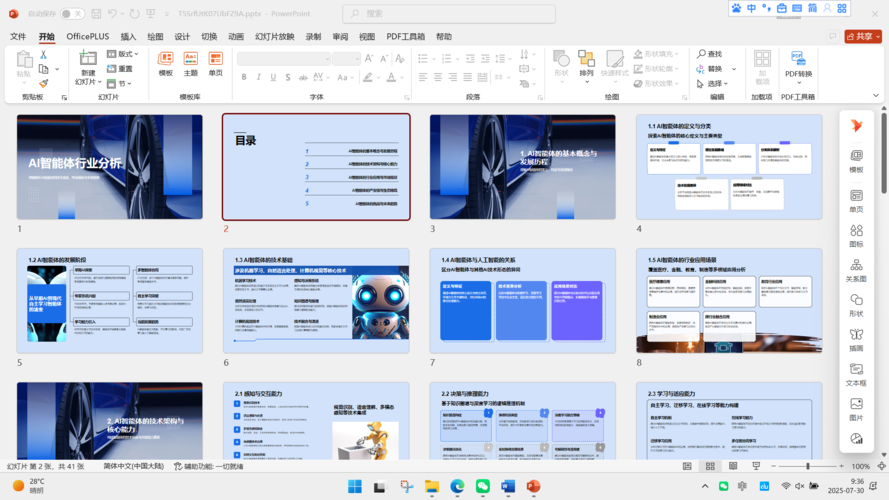Click the 排列 arrange icon
This screenshot has width=889, height=500.
(587, 63)
